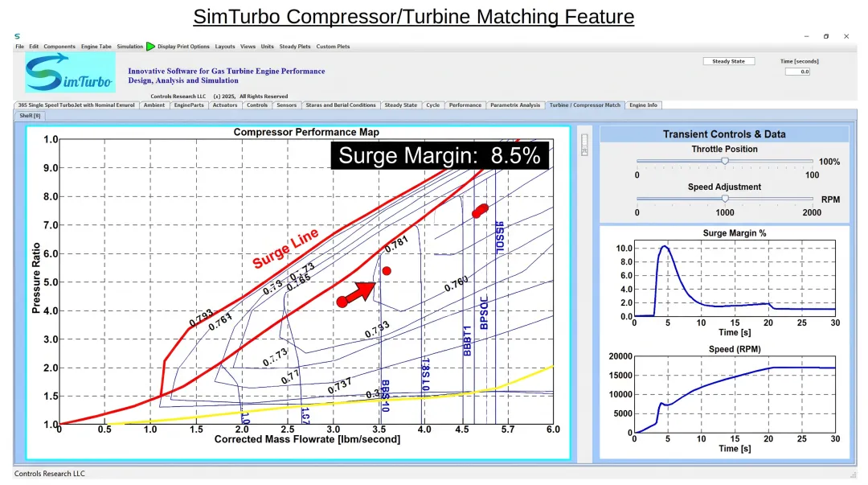Restore the window with the maximize icon
This screenshot has height=485, width=868.
point(826,36)
